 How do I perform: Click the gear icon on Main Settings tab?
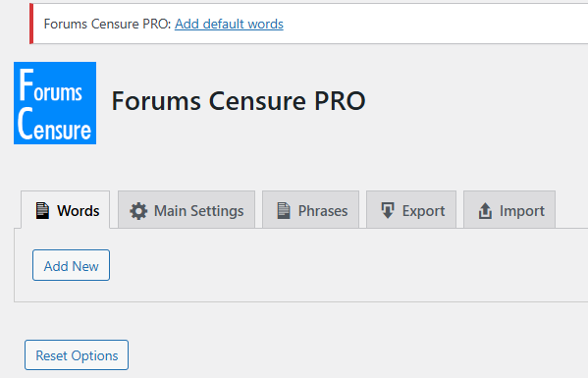138,211
